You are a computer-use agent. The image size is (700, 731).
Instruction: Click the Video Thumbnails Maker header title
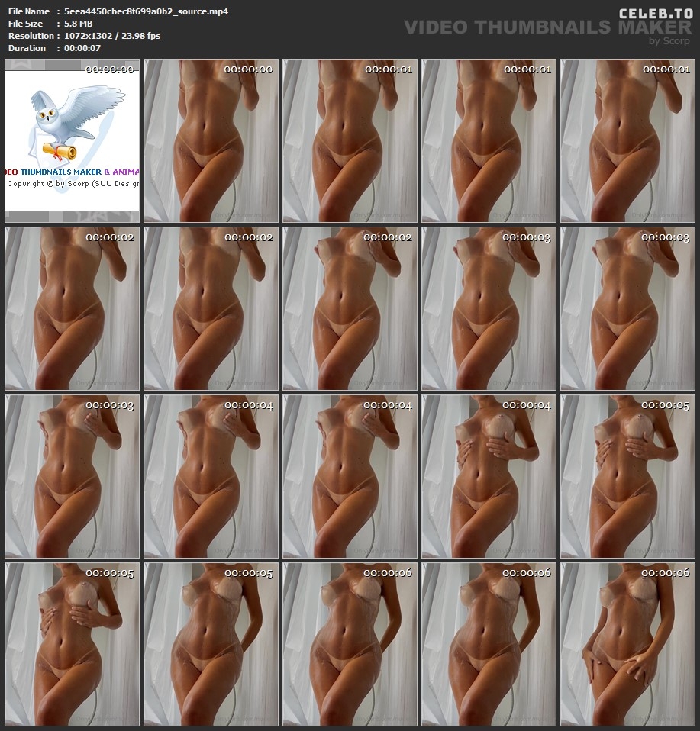pos(547,27)
